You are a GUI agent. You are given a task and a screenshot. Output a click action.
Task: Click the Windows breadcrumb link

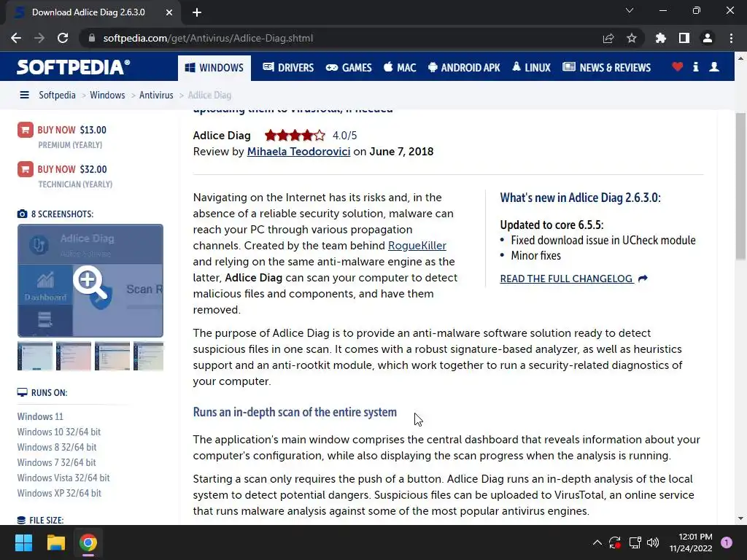pyautogui.click(x=107, y=95)
